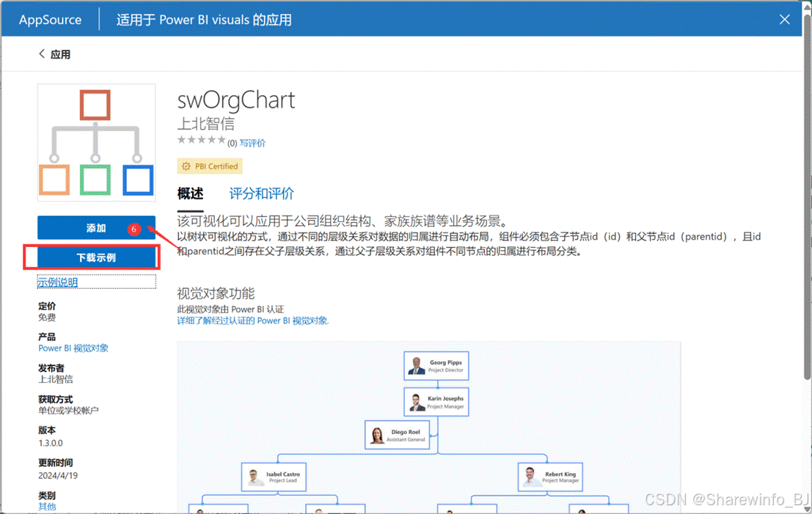Click Isabel Castro node in preview
The height and width of the screenshot is (514, 812).
click(x=274, y=477)
